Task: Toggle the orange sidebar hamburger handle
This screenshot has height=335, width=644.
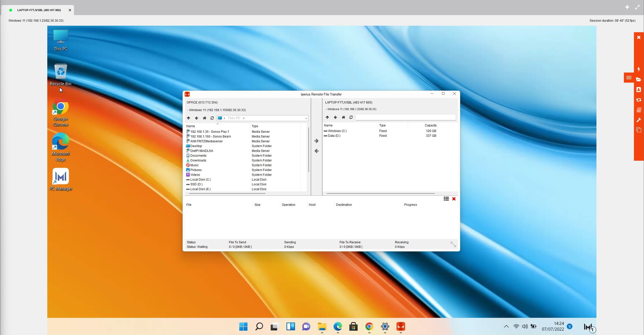Action: 629,78
